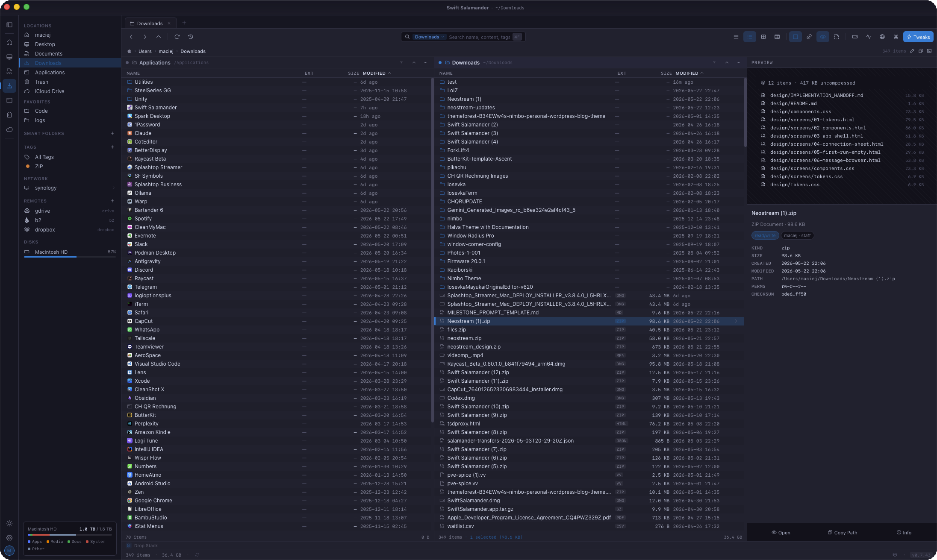Open the command key shortcuts icon

click(x=896, y=37)
